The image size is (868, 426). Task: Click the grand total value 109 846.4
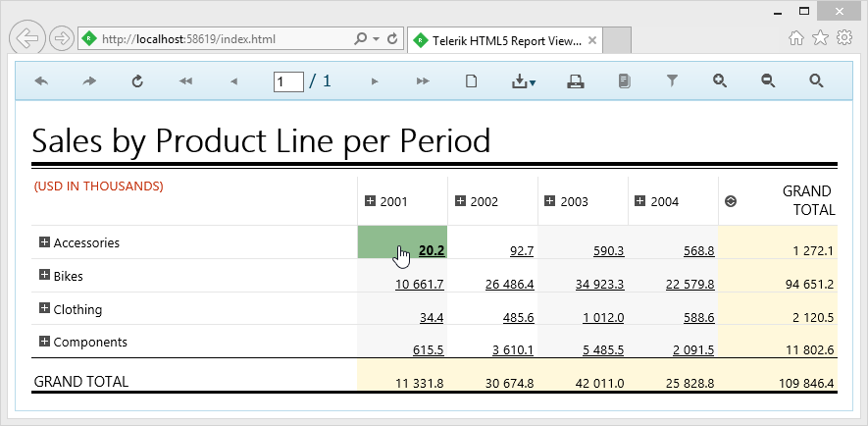(x=805, y=383)
